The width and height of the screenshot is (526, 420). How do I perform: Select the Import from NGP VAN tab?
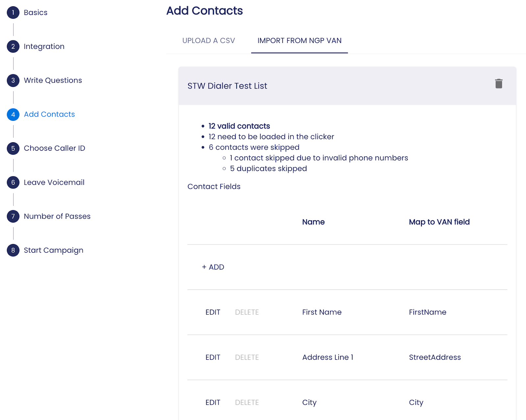coord(299,41)
